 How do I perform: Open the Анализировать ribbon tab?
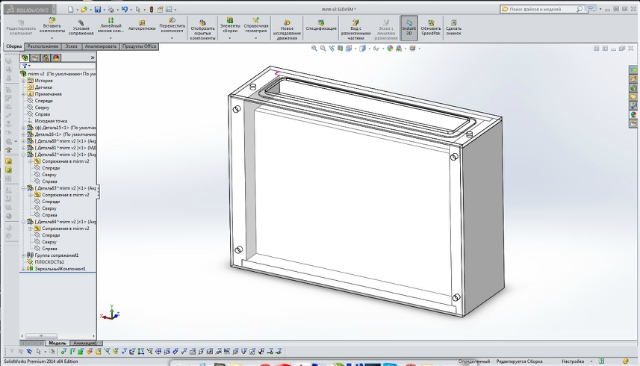100,47
